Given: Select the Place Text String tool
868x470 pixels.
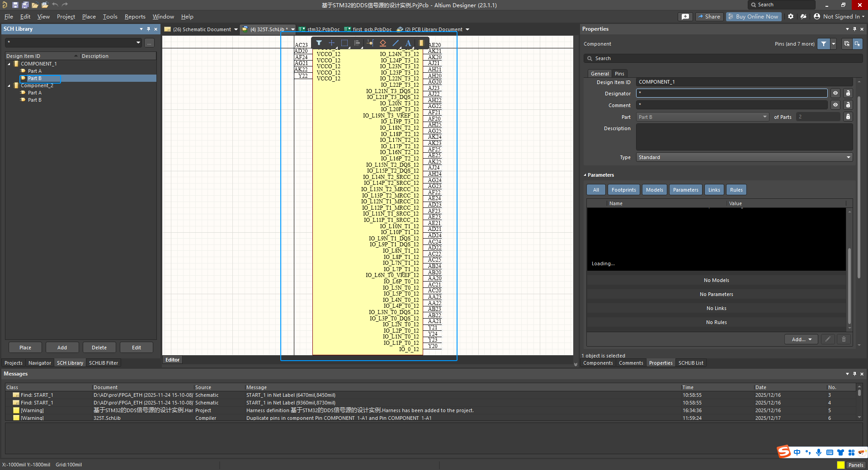Looking at the screenshot, I should (x=408, y=43).
